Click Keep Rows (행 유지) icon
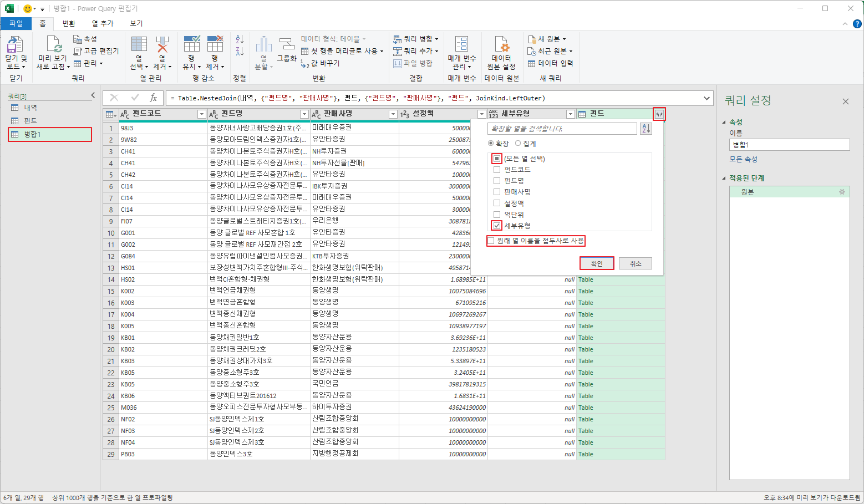The width and height of the screenshot is (864, 504). tap(191, 44)
